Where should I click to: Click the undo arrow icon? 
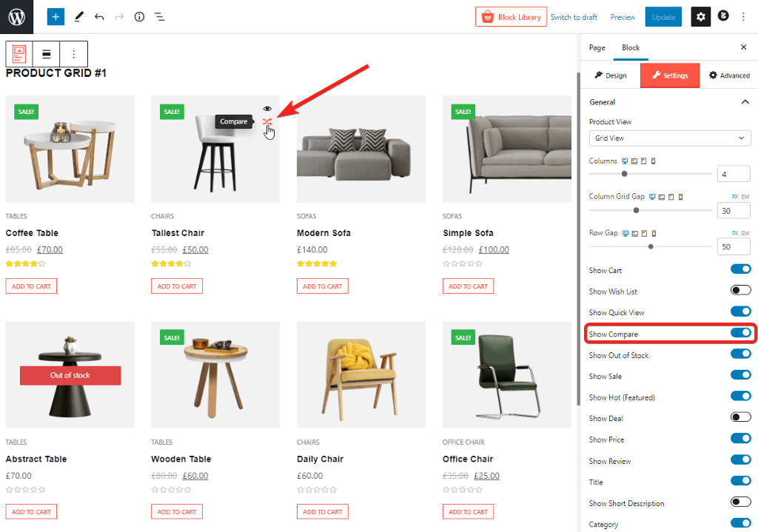coord(99,16)
